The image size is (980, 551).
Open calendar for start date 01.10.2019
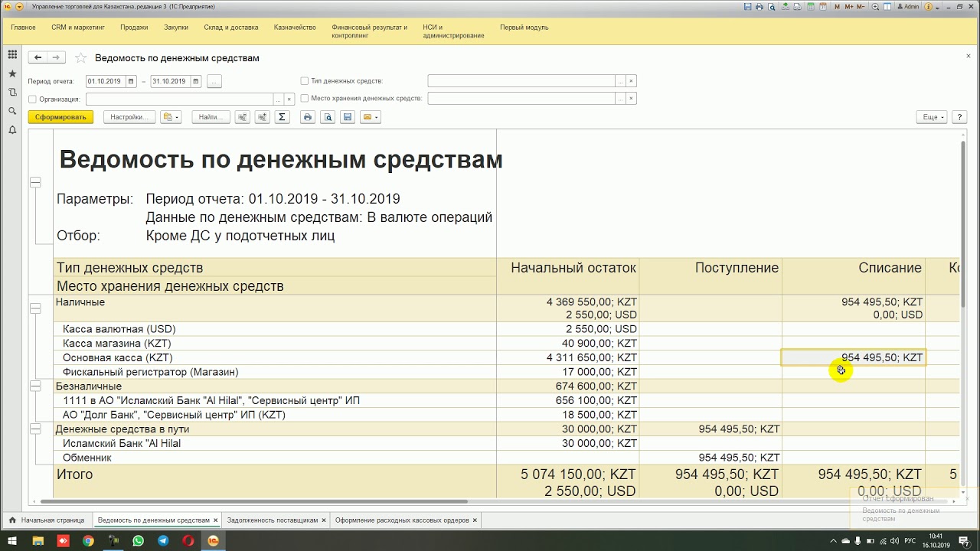click(x=131, y=81)
